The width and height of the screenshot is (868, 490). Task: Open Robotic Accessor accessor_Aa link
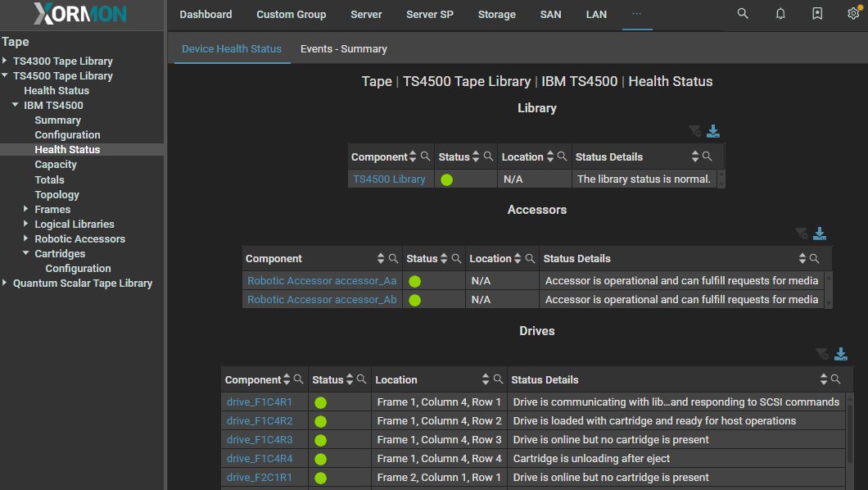tap(322, 281)
